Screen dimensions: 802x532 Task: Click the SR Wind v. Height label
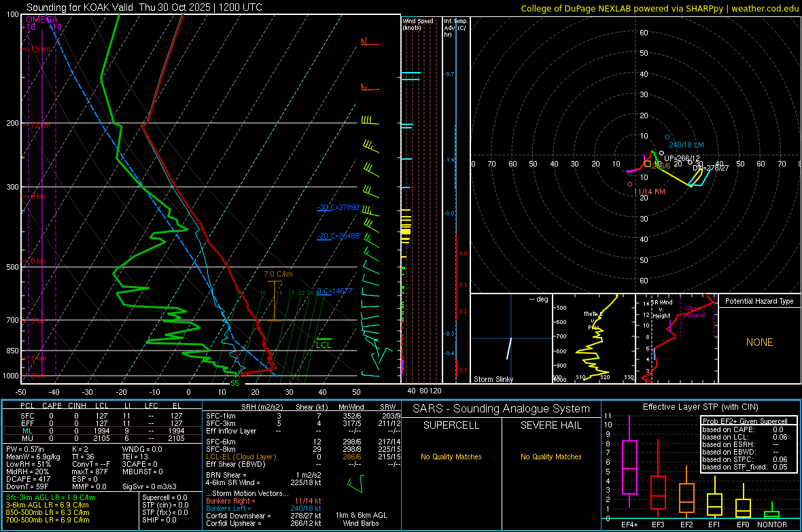(661, 309)
